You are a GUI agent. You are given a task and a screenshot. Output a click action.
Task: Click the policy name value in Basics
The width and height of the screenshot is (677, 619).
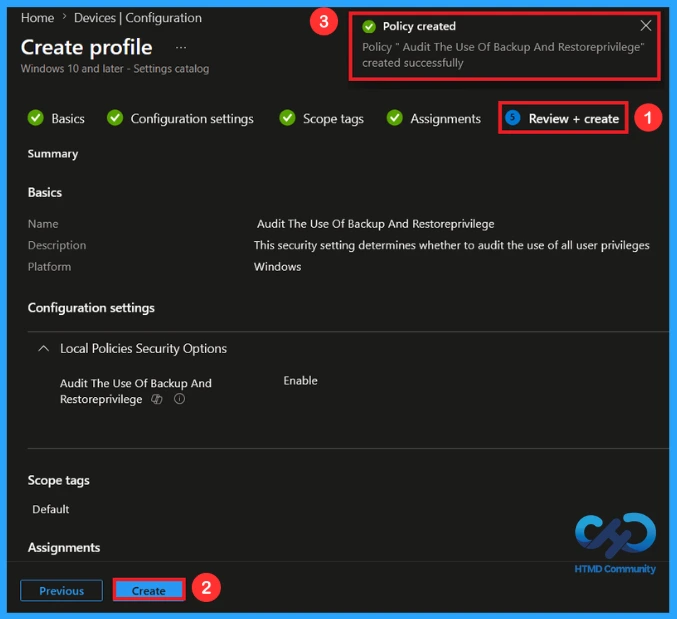[375, 224]
